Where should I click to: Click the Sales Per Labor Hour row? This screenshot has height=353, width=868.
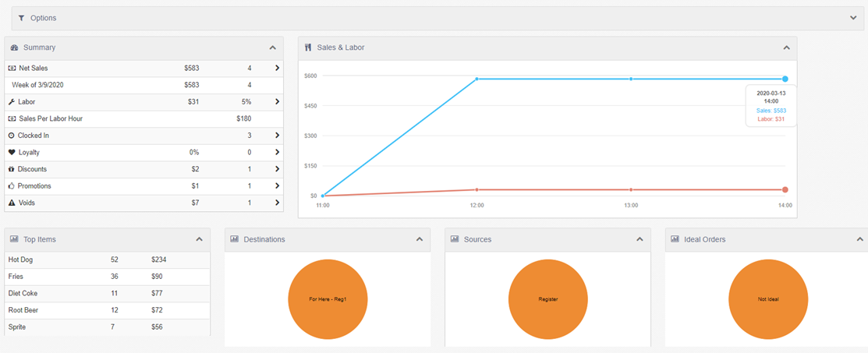click(144, 119)
